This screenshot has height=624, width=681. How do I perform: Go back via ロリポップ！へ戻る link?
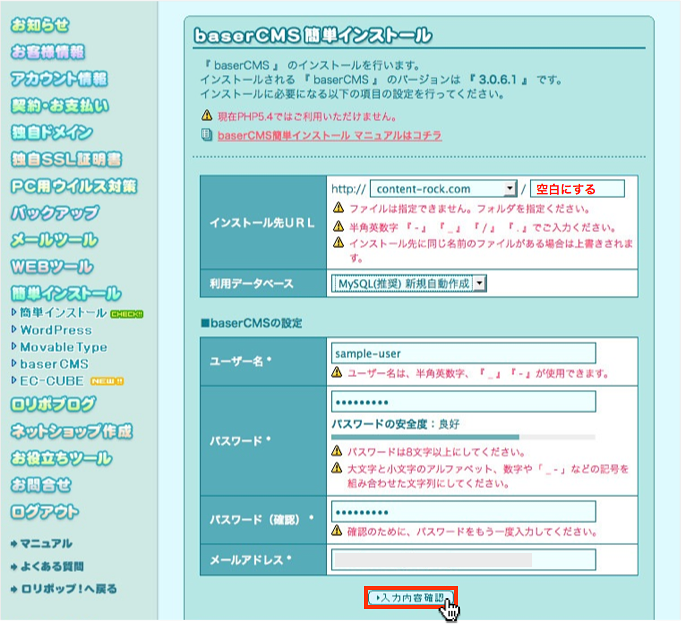coord(69,589)
